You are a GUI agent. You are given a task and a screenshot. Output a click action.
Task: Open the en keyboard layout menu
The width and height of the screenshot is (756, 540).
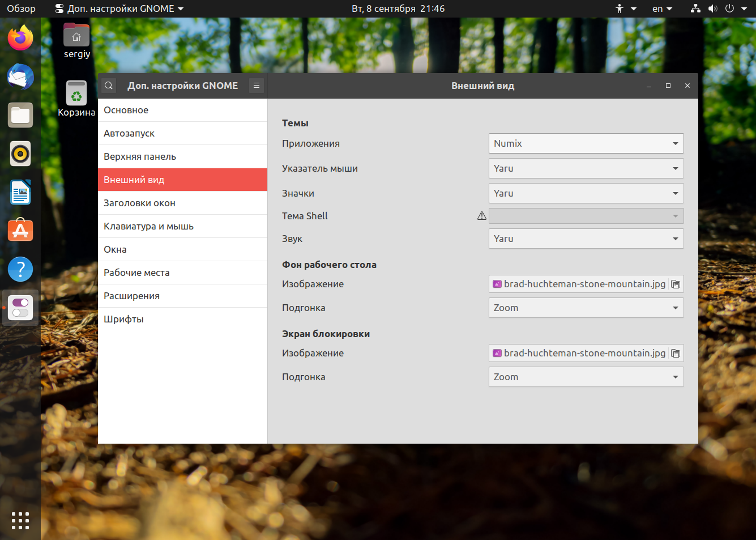tap(662, 8)
